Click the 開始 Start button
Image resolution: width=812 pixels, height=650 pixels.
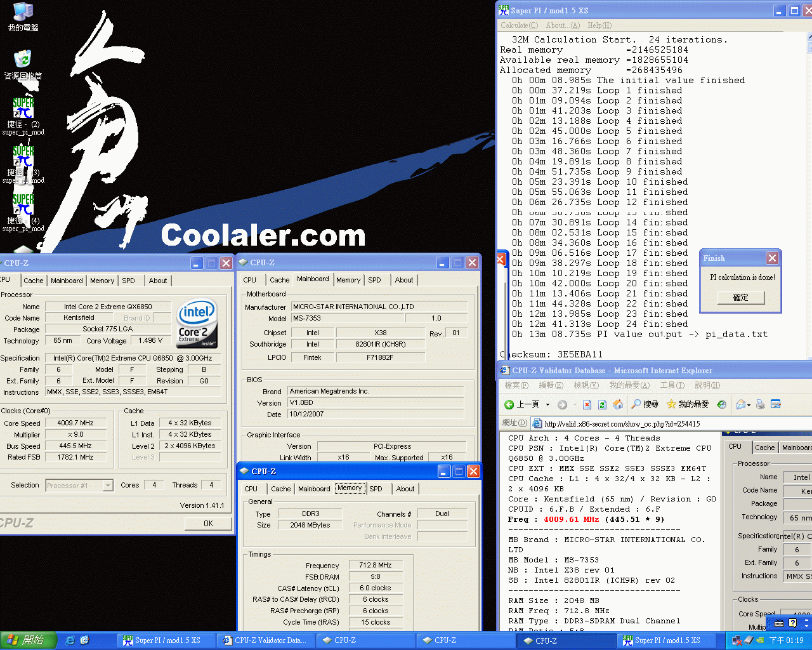(29, 640)
